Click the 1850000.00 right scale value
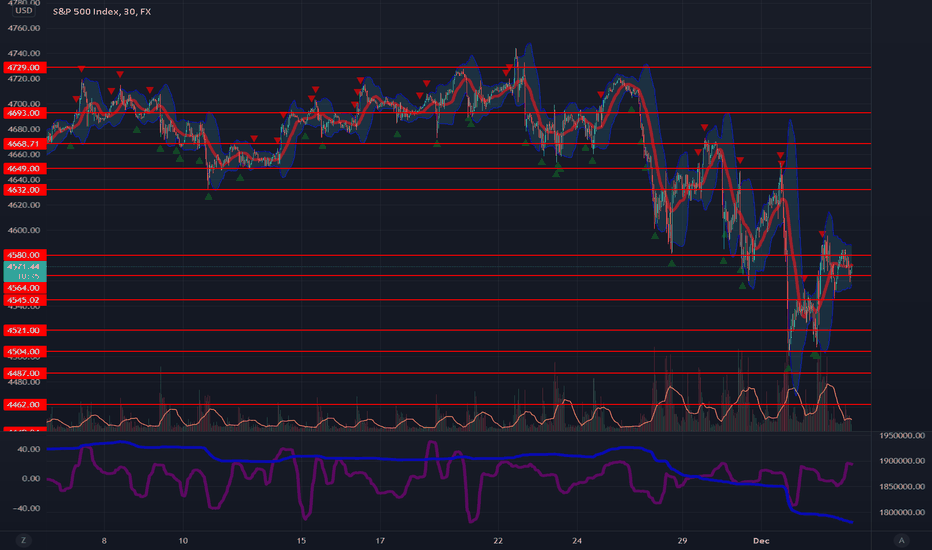 coord(902,486)
